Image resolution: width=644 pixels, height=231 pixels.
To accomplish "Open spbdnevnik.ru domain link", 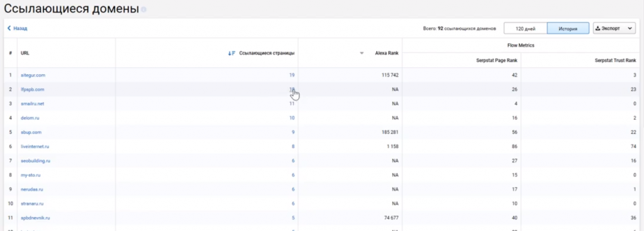I will [35, 218].
